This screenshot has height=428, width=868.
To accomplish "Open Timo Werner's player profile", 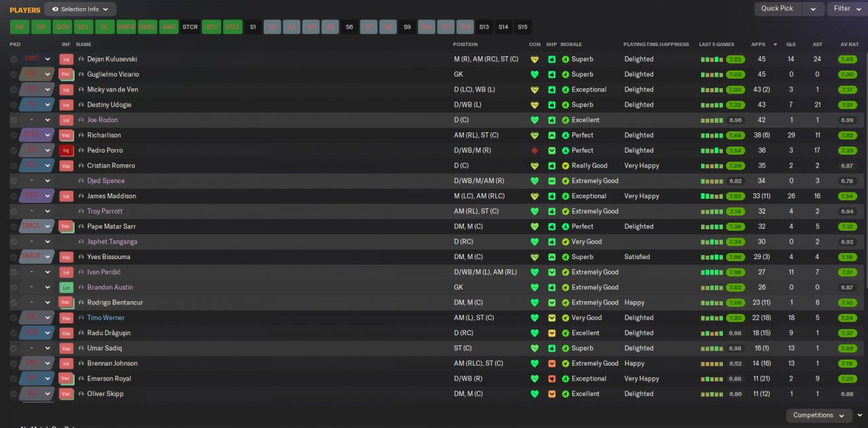I will [x=106, y=318].
